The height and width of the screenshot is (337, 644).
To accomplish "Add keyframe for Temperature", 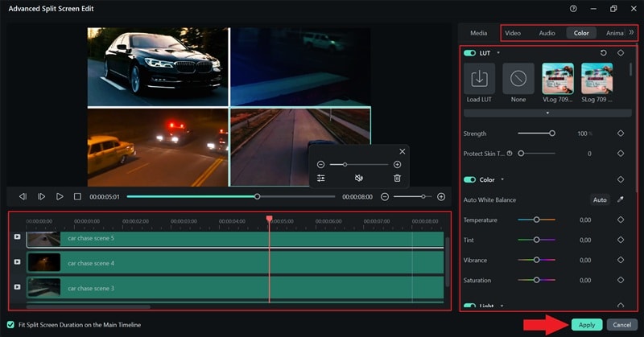I will 621,220.
